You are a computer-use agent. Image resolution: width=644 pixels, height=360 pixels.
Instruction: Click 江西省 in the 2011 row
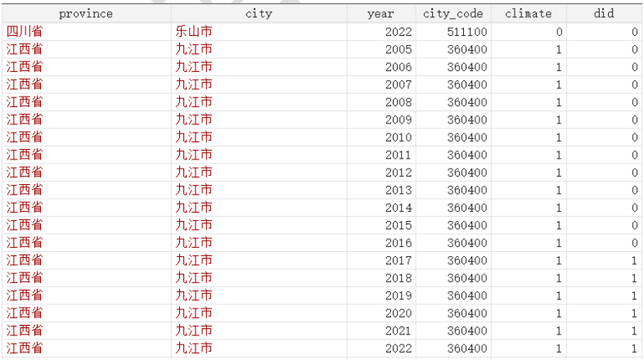(25, 155)
